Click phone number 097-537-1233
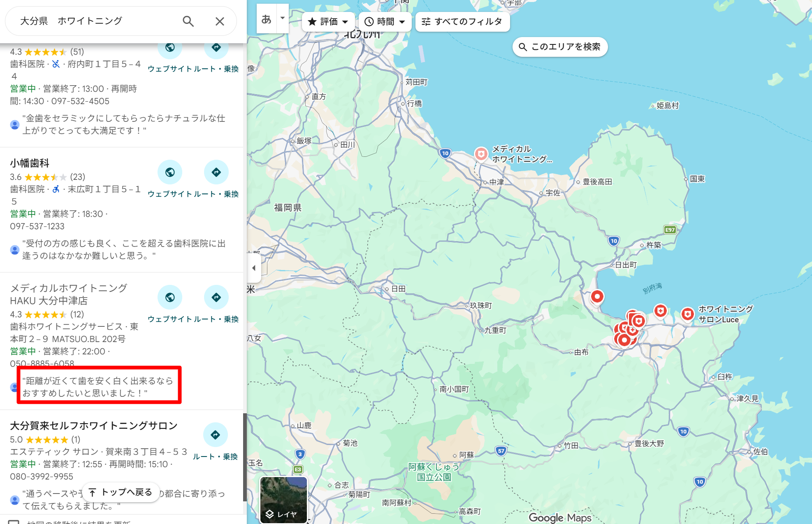Viewport: 812px width, 524px height. click(x=37, y=226)
